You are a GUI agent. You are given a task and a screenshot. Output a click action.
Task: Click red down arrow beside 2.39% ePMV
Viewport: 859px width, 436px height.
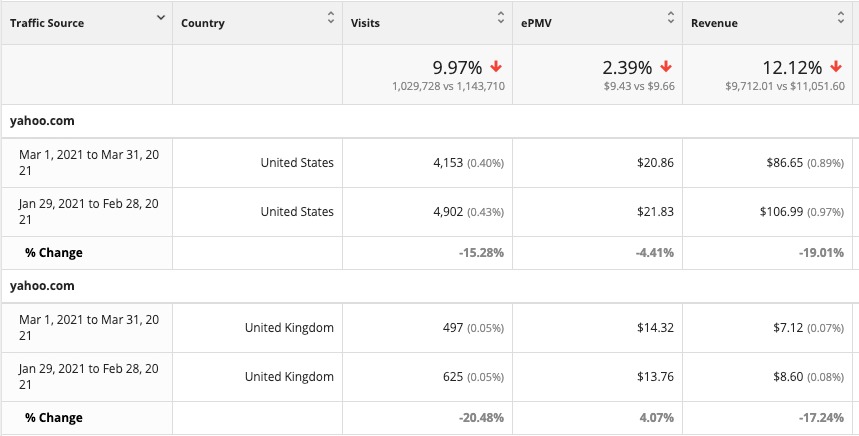coord(666,67)
